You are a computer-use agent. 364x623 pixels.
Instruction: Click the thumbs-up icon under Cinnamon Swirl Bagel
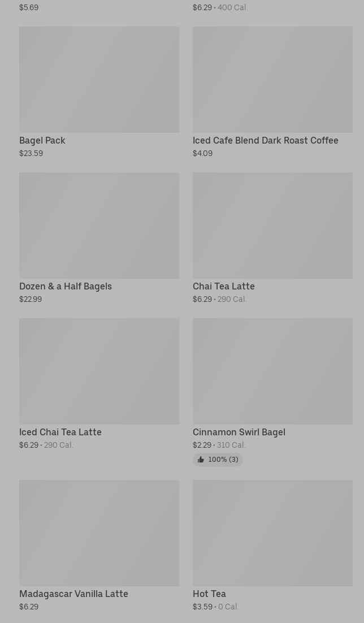pos(201,460)
